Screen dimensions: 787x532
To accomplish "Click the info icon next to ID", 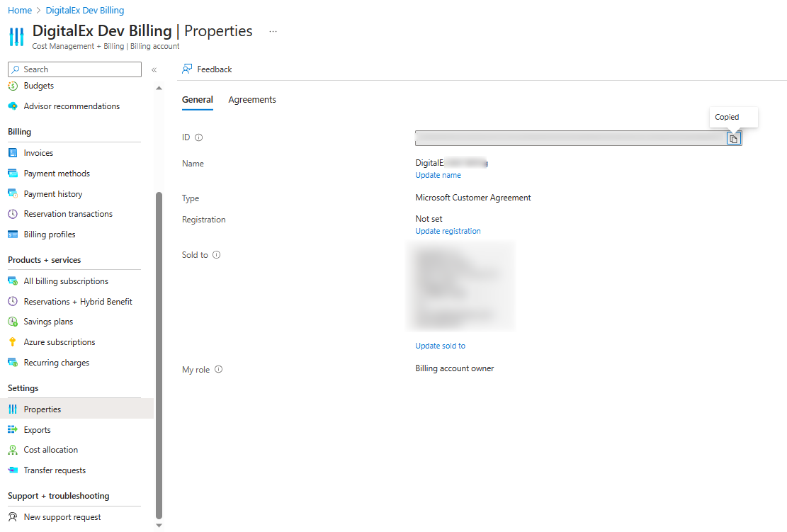I will pyautogui.click(x=199, y=137).
